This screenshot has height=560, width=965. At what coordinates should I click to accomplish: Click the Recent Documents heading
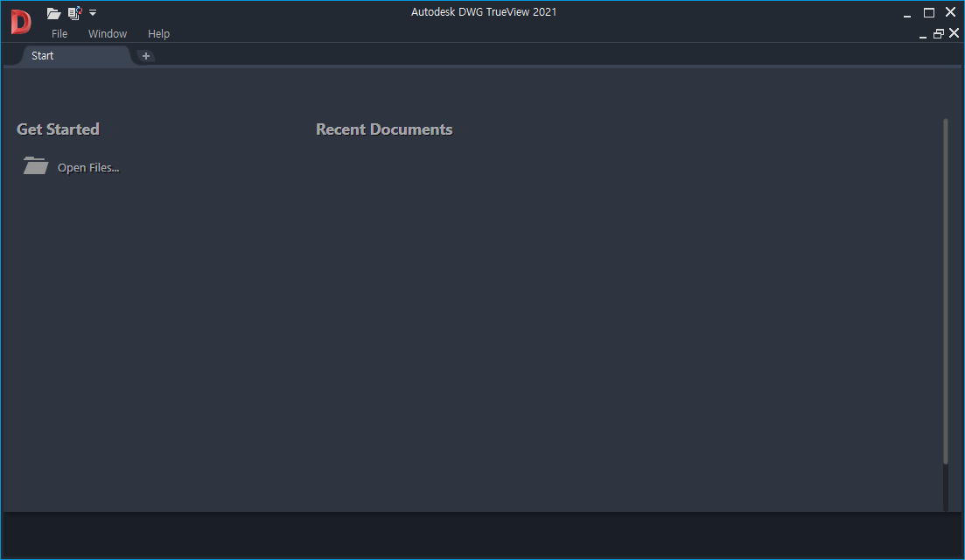pos(384,129)
